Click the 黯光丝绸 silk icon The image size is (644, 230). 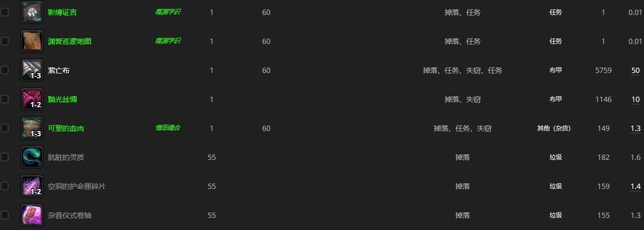click(x=32, y=100)
